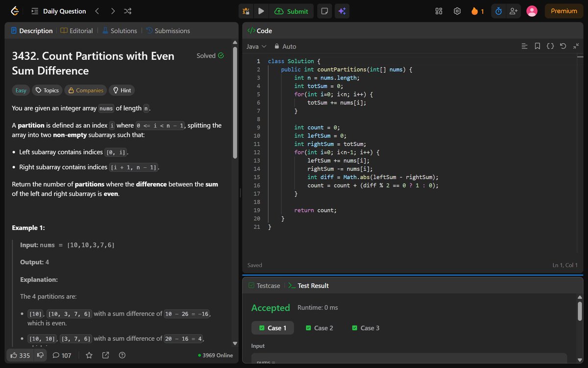
Task: Click the invite user icon
Action: [x=514, y=11]
